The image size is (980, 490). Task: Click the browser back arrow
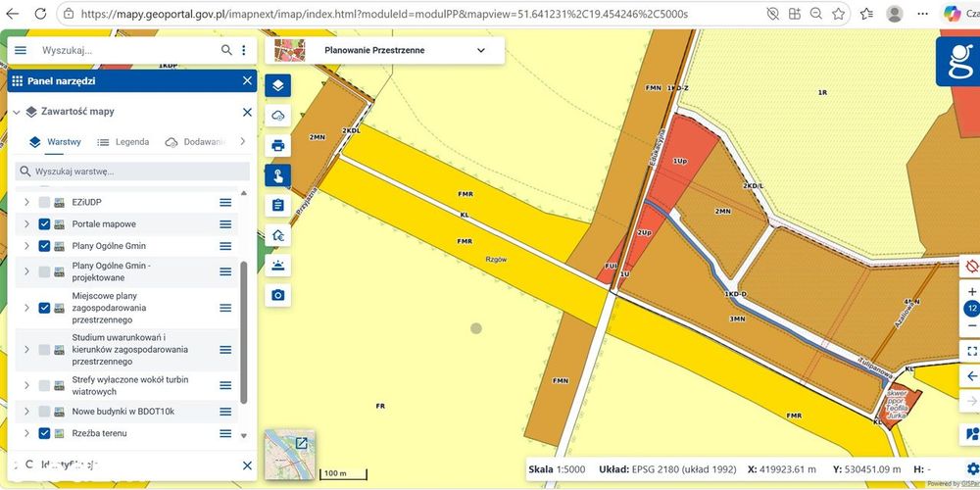tap(12, 13)
